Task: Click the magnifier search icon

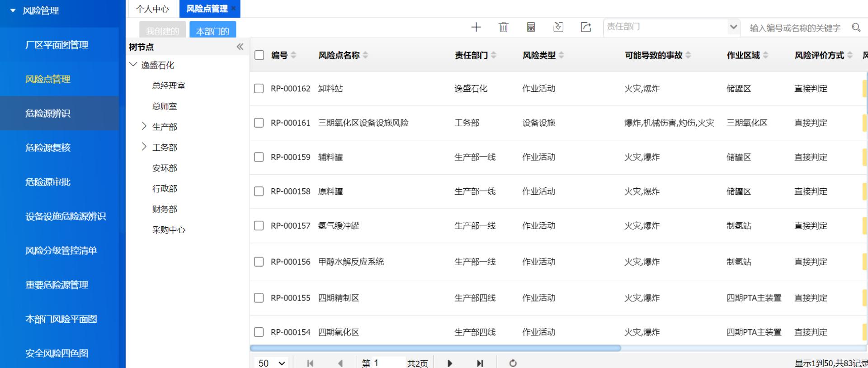Action: [856, 28]
